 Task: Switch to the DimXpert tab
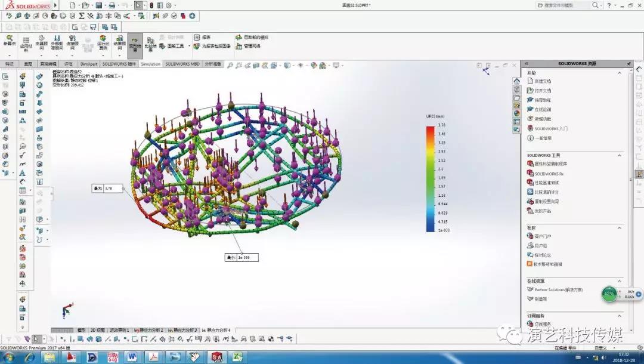pos(89,64)
